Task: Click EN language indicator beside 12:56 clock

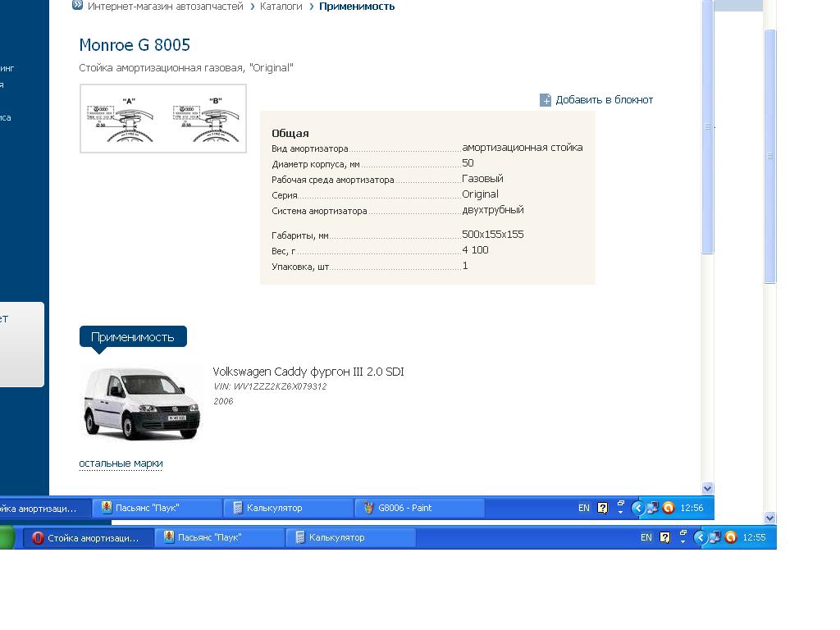Action: tap(584, 508)
